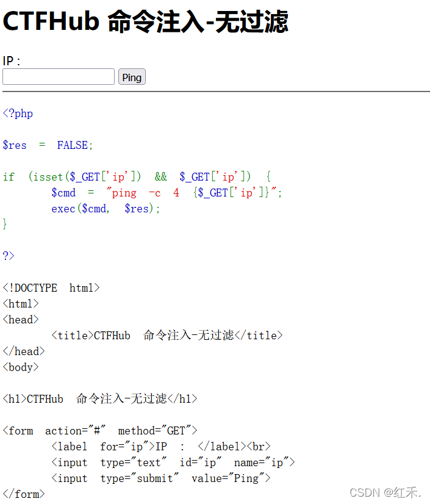Click the '<?php' opening tag line
The image size is (430, 504).
18,113
